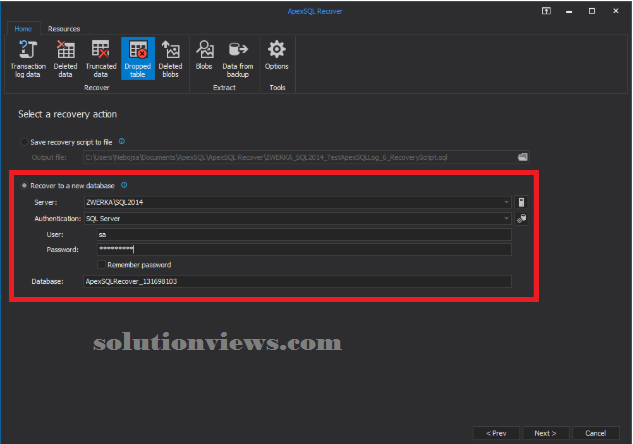
Task: Cancel the recovery wizard
Action: [595, 433]
